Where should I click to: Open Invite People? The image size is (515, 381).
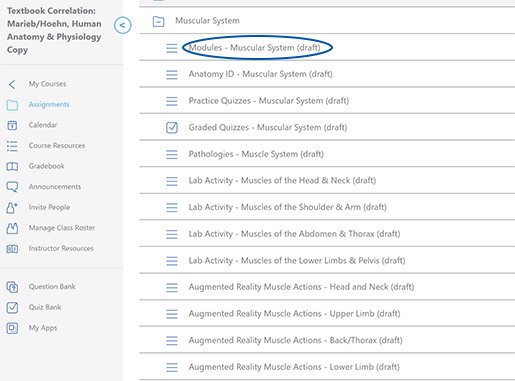click(49, 207)
